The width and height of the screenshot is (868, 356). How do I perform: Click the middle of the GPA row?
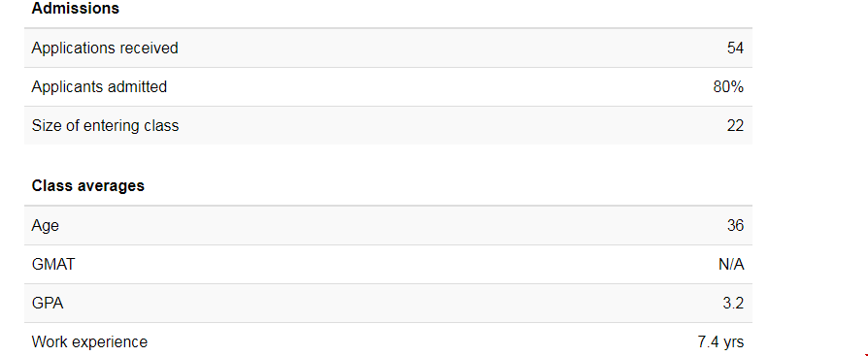click(388, 303)
